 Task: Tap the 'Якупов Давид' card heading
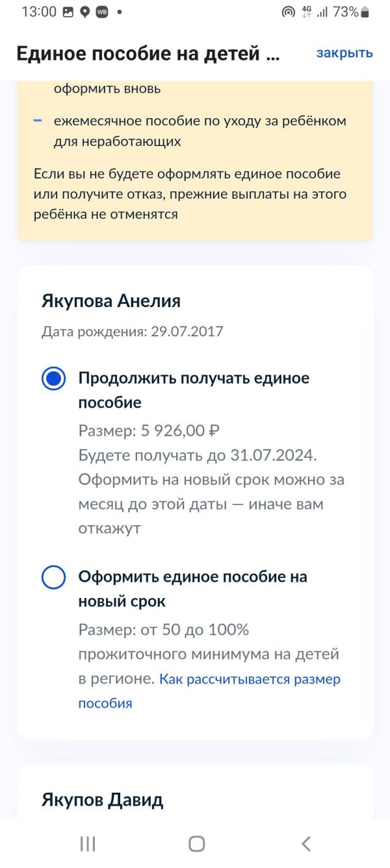pos(103,800)
